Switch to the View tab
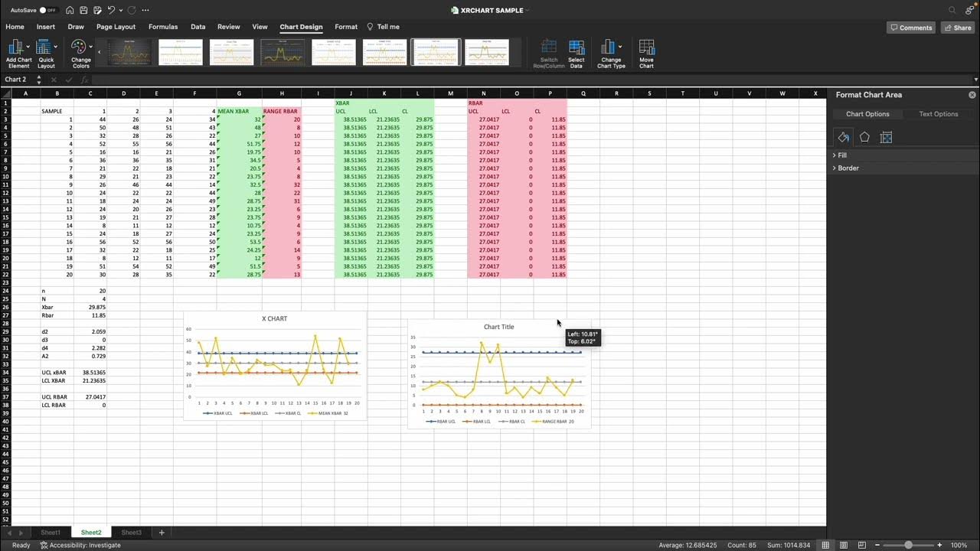 pos(260,27)
